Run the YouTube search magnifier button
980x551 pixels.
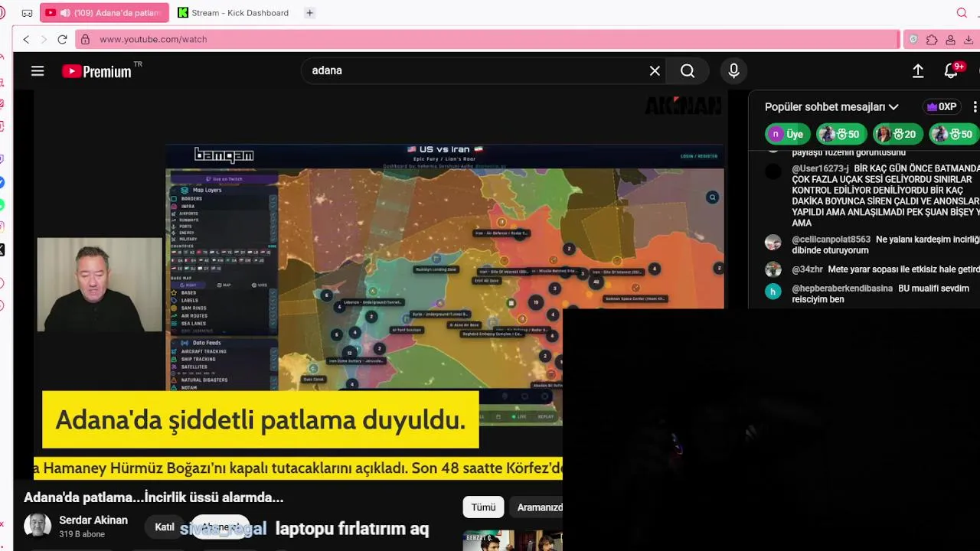click(x=688, y=70)
